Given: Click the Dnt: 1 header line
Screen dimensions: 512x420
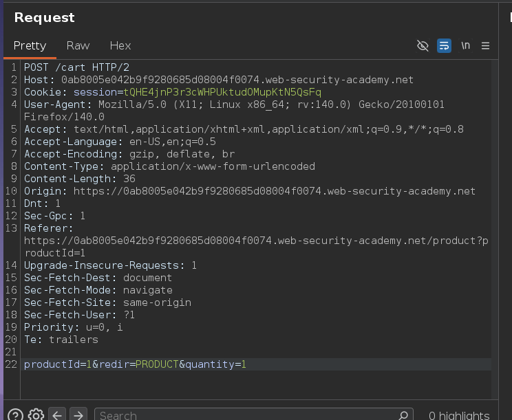Looking at the screenshot, I should (x=42, y=203).
